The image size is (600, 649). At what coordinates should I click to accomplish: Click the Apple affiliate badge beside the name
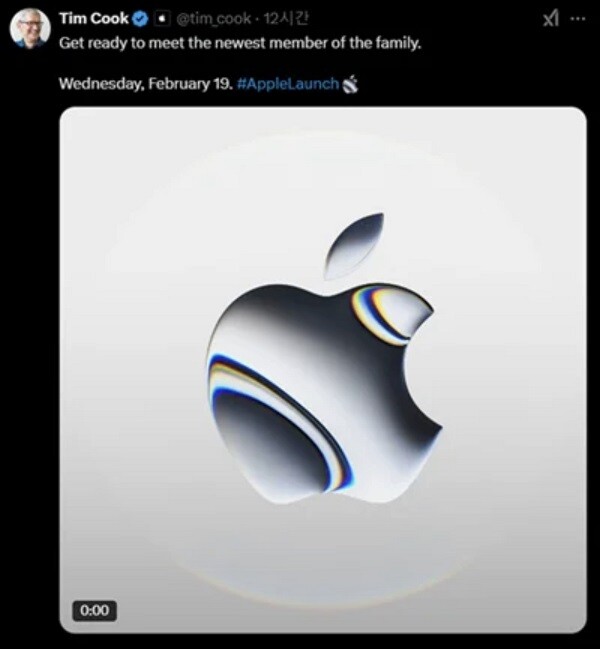tap(163, 19)
